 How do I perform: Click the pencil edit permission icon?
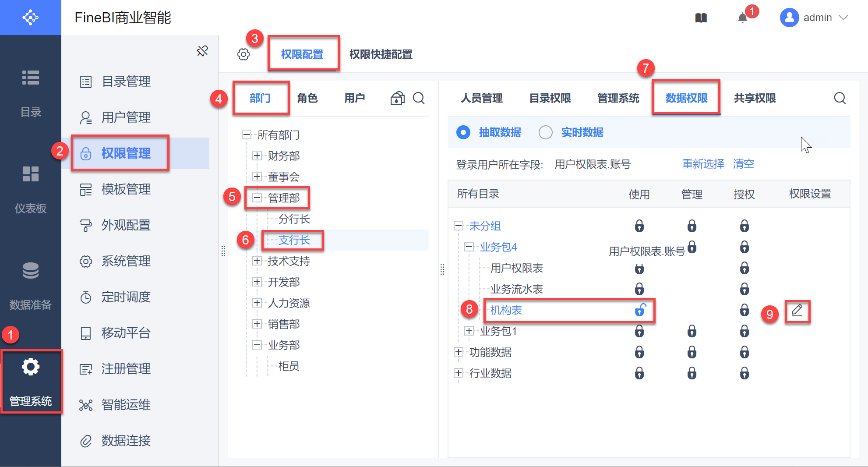click(797, 311)
